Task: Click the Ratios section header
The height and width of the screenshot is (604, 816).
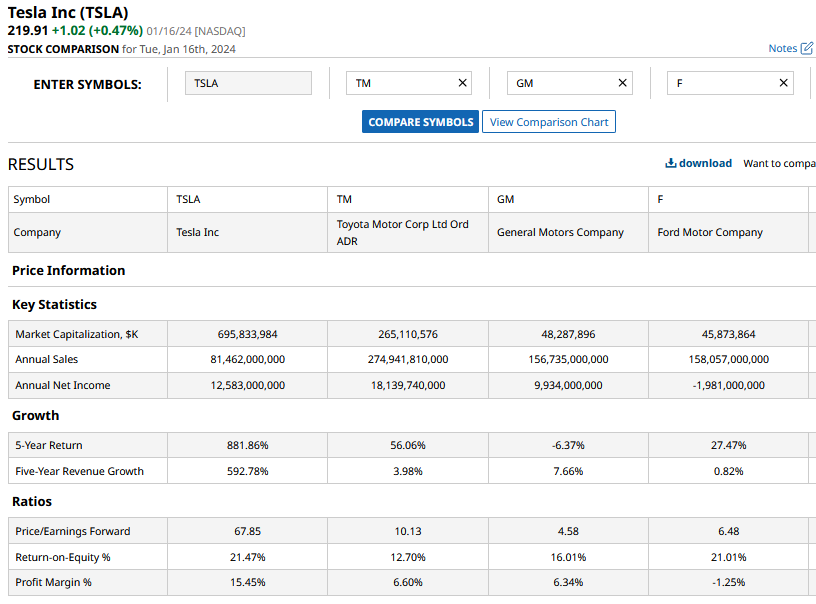Action: click(32, 501)
